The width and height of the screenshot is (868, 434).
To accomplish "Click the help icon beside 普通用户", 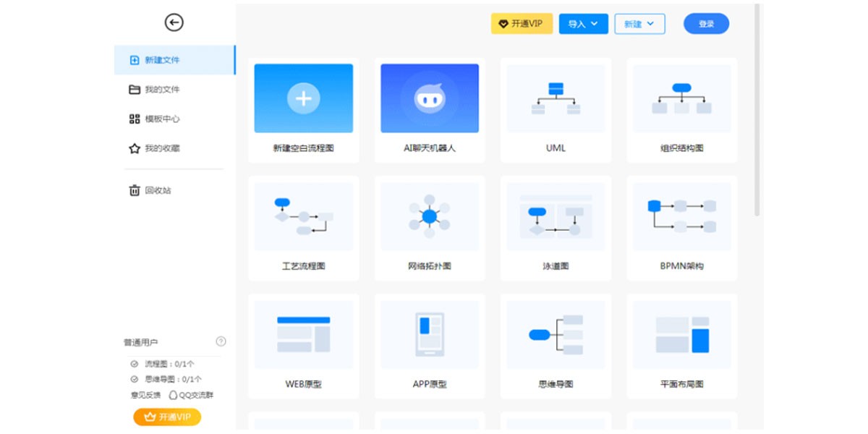I will 221,341.
